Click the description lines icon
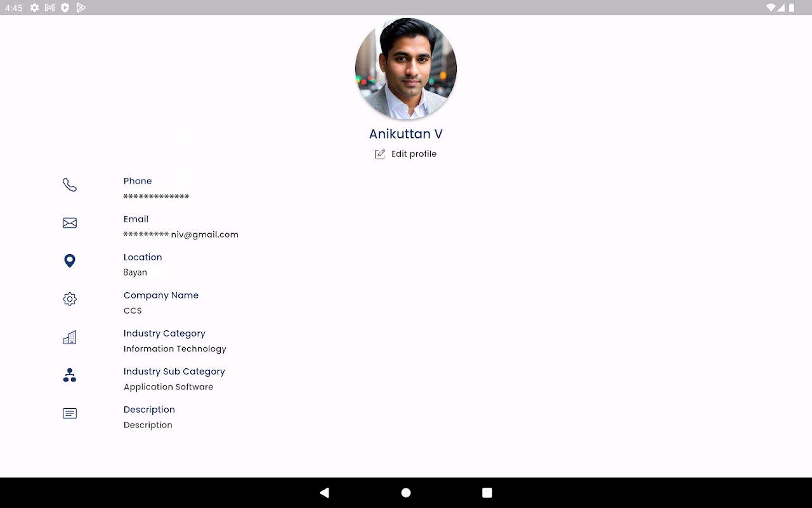The height and width of the screenshot is (508, 812). (70, 413)
